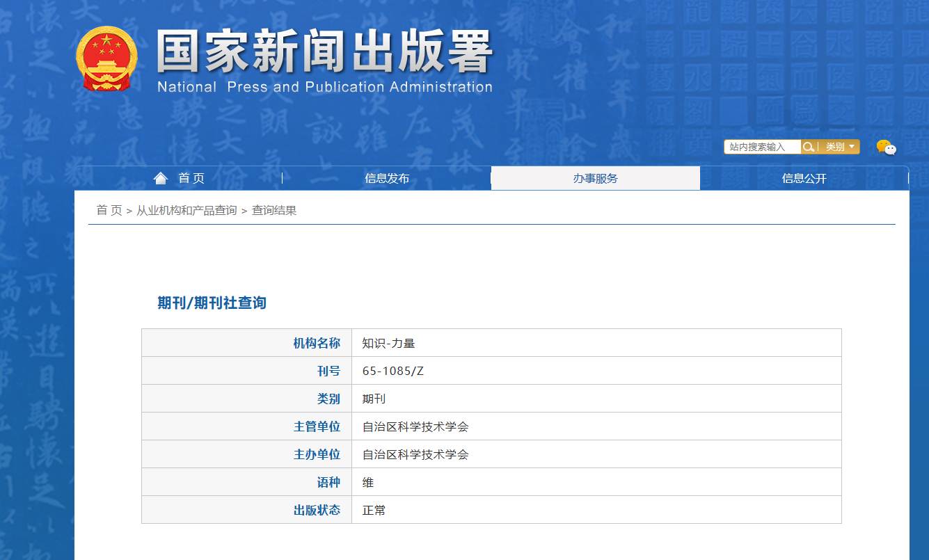
Task: Click the 站内搜索输入 search box
Action: (x=762, y=146)
